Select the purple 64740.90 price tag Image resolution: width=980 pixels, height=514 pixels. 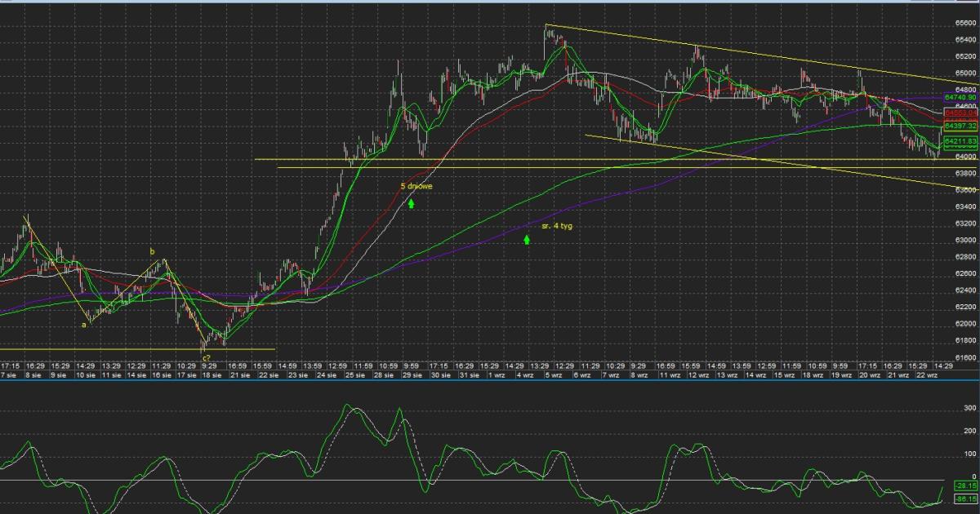click(960, 97)
